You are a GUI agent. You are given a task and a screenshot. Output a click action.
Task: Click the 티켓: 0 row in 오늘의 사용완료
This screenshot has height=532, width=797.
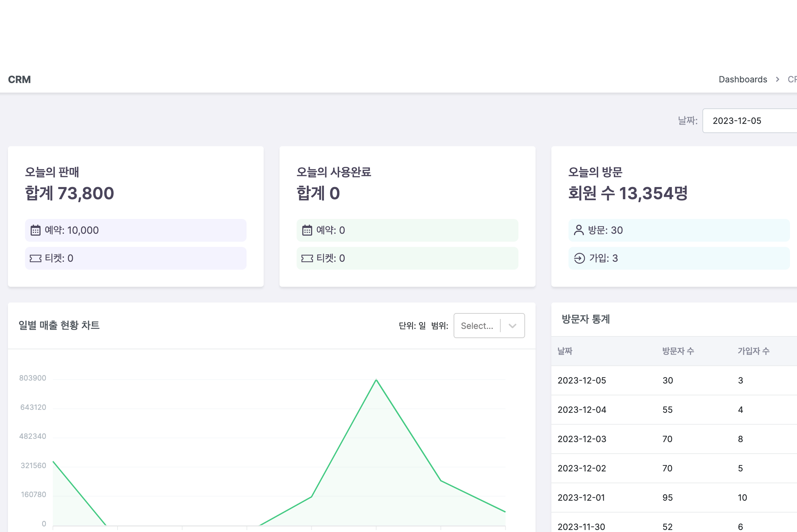[x=408, y=259]
